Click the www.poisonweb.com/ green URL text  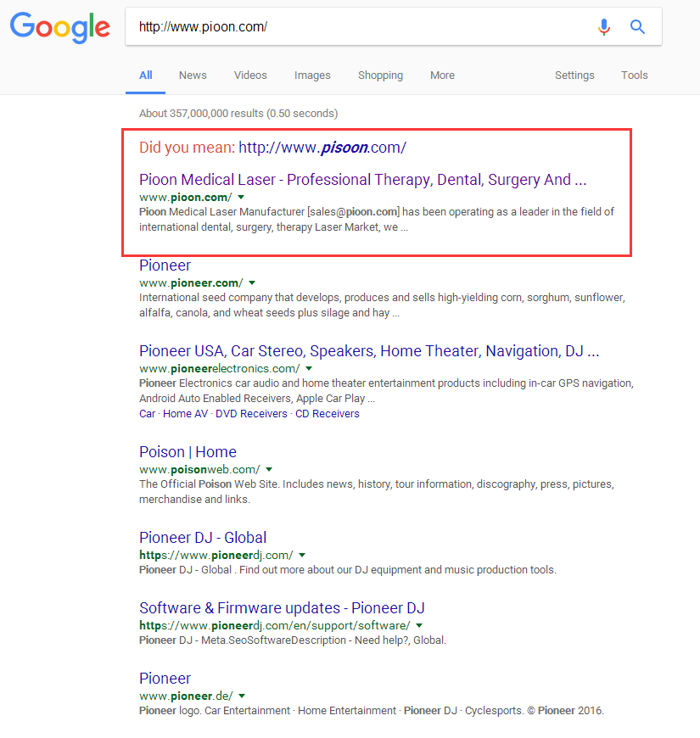pyautogui.click(x=199, y=469)
